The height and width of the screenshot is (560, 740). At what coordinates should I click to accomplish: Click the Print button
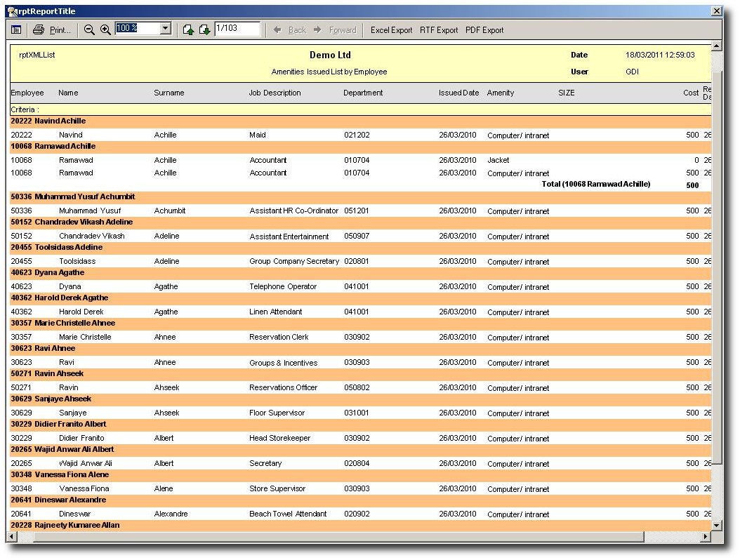point(52,29)
